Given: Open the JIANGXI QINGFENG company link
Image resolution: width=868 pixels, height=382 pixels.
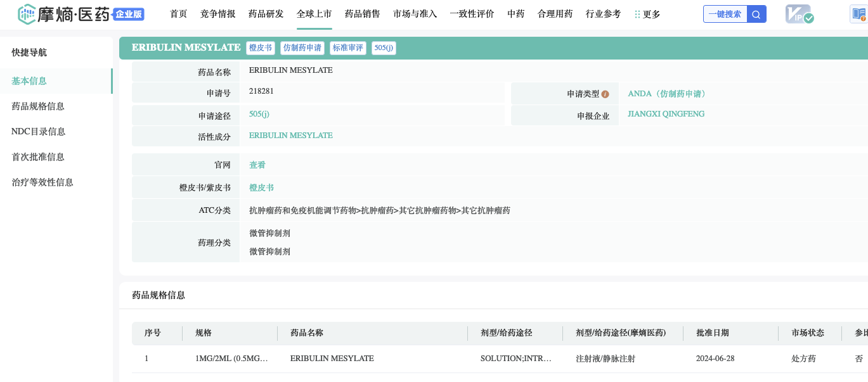Looking at the screenshot, I should click(x=666, y=114).
